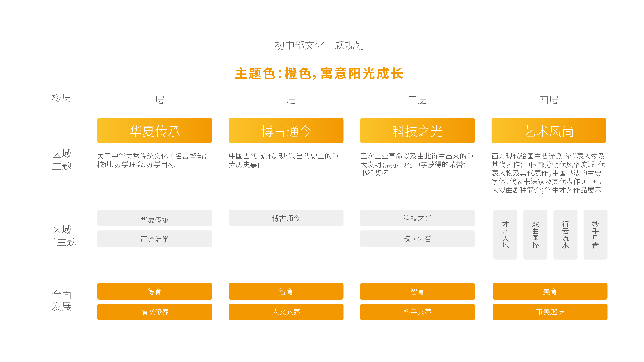Click the vertical 行云流水 box
This screenshot has height=362, width=644.
coord(565,234)
